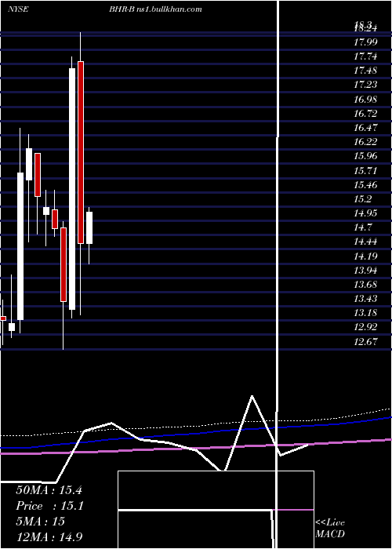Click the 12.67 price axis label
Screen dimensions: 392x549
tap(365, 342)
